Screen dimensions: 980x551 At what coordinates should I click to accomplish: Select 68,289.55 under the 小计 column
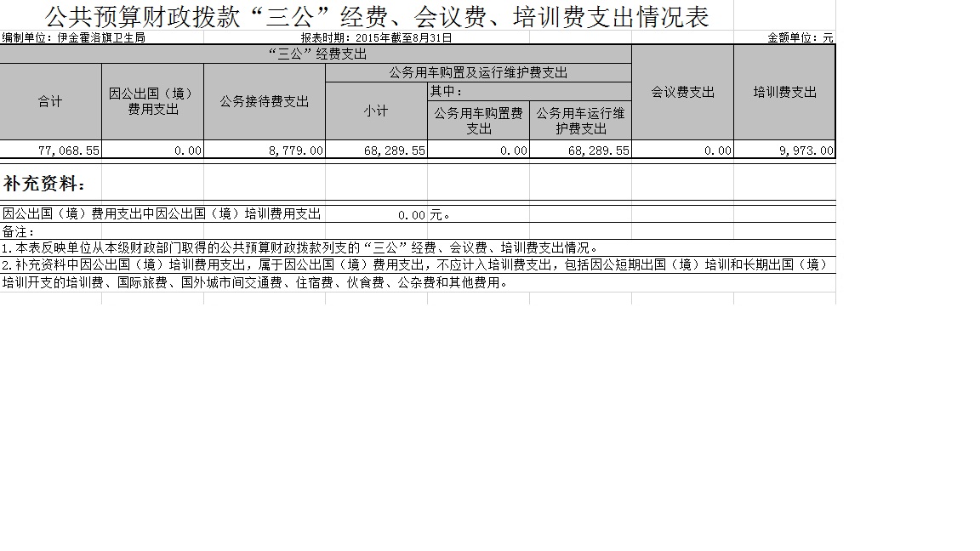pyautogui.click(x=395, y=151)
